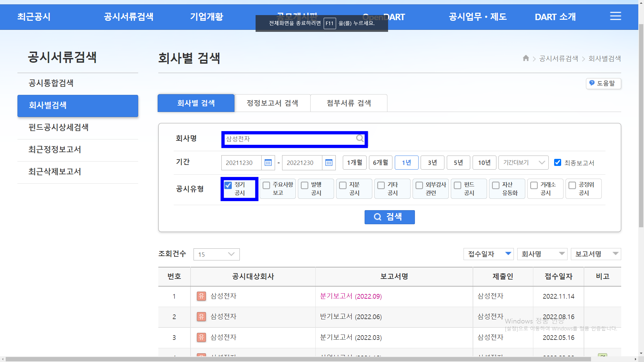Check the 공정위공시 checkbox

coord(572,185)
